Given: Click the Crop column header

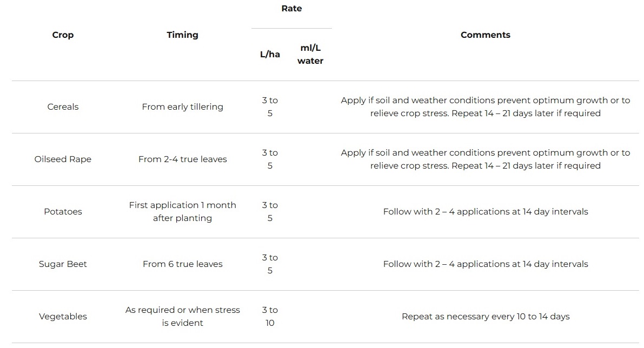Looking at the screenshot, I should [63, 35].
